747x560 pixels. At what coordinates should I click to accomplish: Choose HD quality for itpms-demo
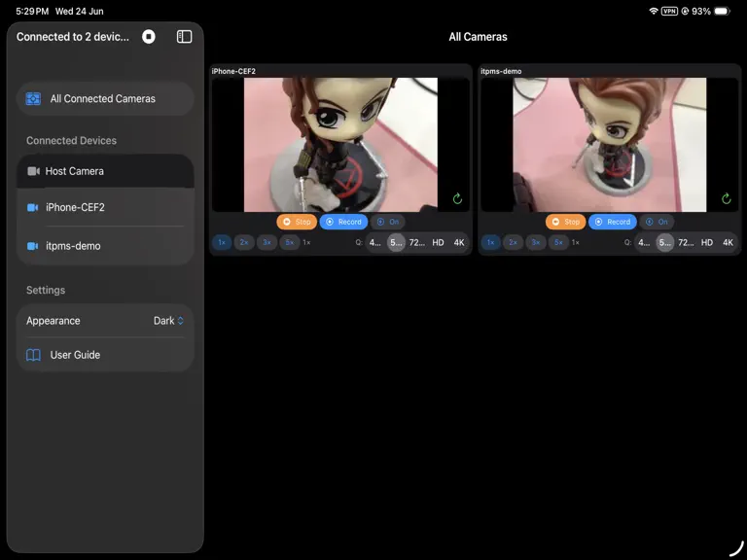(706, 242)
